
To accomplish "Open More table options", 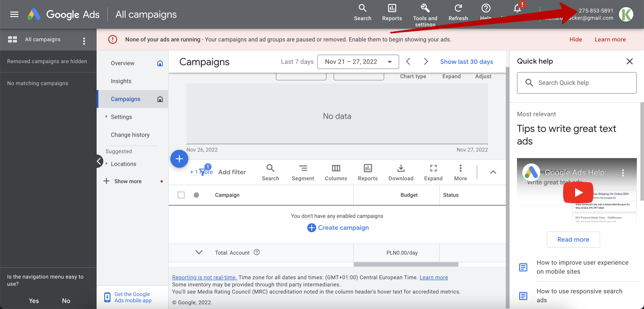I will (x=461, y=172).
